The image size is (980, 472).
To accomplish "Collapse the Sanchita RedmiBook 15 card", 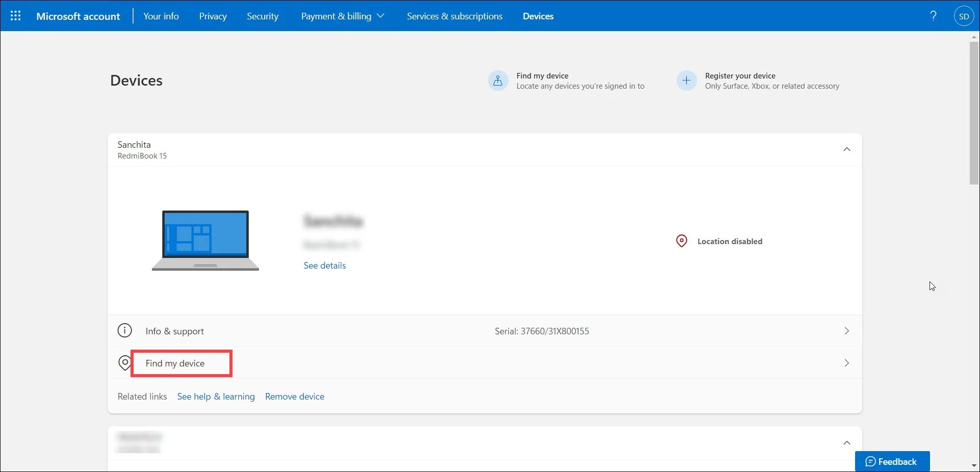I will point(847,149).
